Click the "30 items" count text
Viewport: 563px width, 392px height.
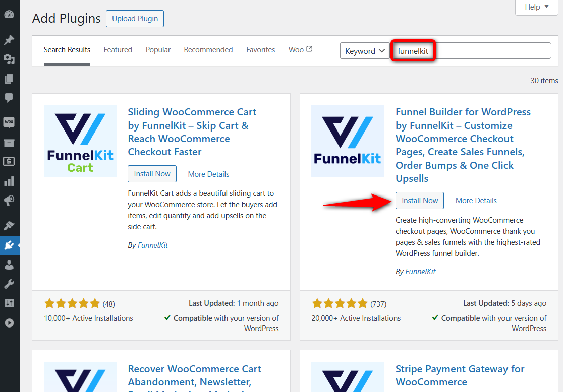click(544, 81)
